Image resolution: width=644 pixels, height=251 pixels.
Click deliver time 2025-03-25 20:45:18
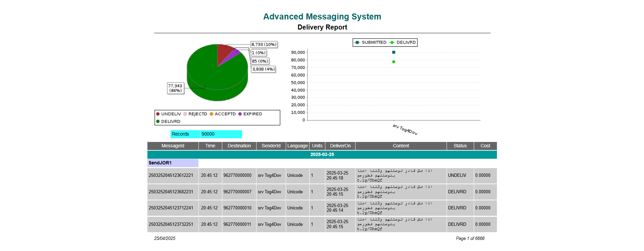tap(337, 175)
